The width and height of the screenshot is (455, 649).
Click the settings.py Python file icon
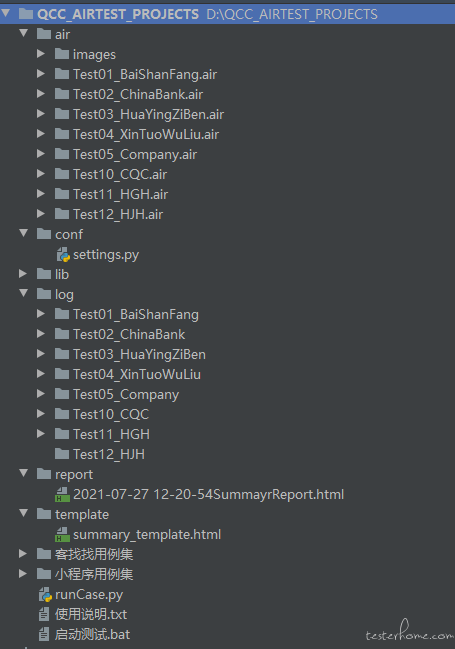coord(63,255)
